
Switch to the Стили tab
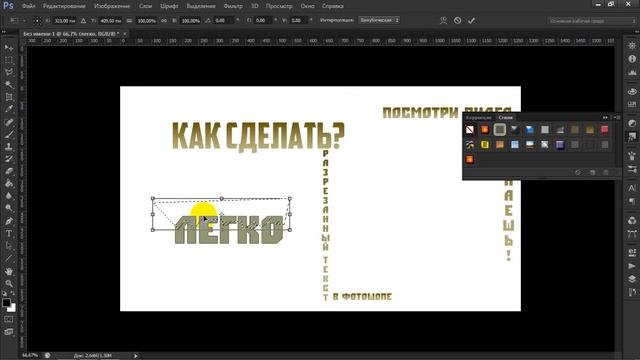click(505, 118)
